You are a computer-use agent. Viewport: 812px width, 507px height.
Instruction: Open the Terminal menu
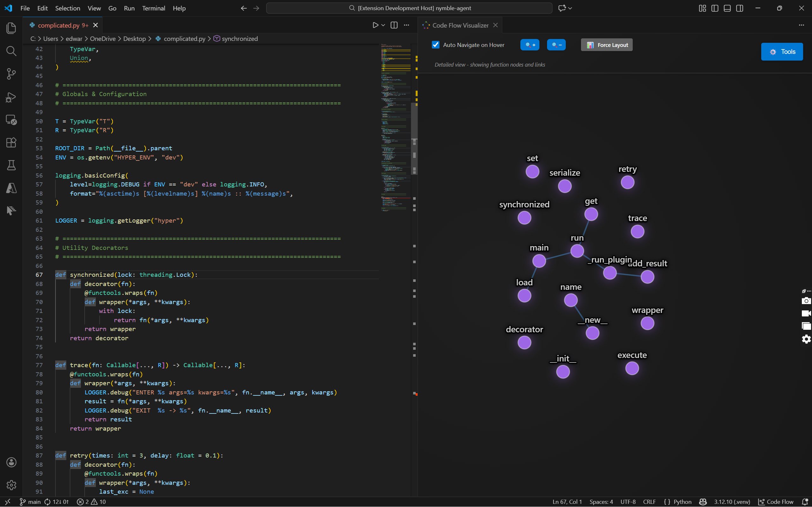click(153, 8)
